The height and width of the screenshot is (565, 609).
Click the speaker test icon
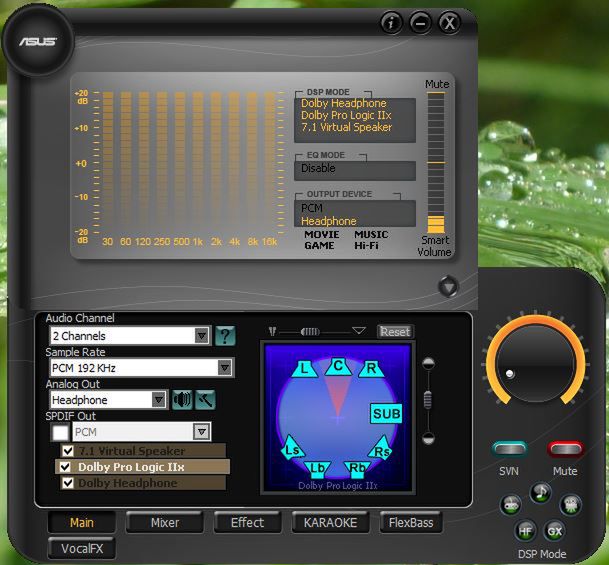coord(182,400)
